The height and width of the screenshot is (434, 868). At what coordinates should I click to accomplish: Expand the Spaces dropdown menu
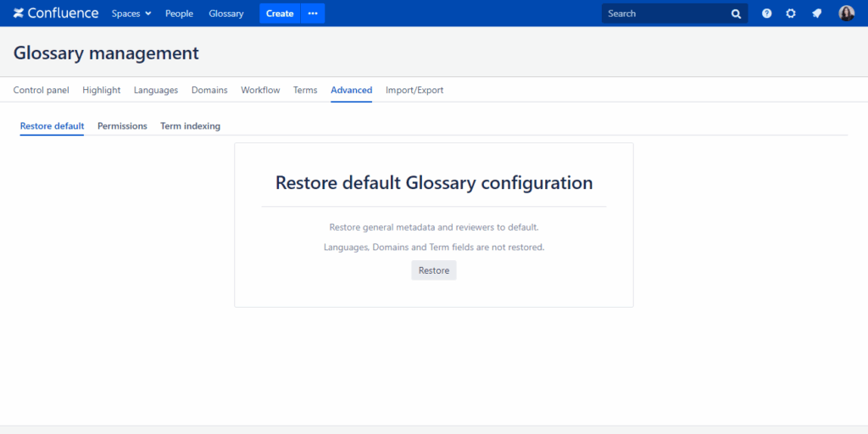tap(131, 14)
